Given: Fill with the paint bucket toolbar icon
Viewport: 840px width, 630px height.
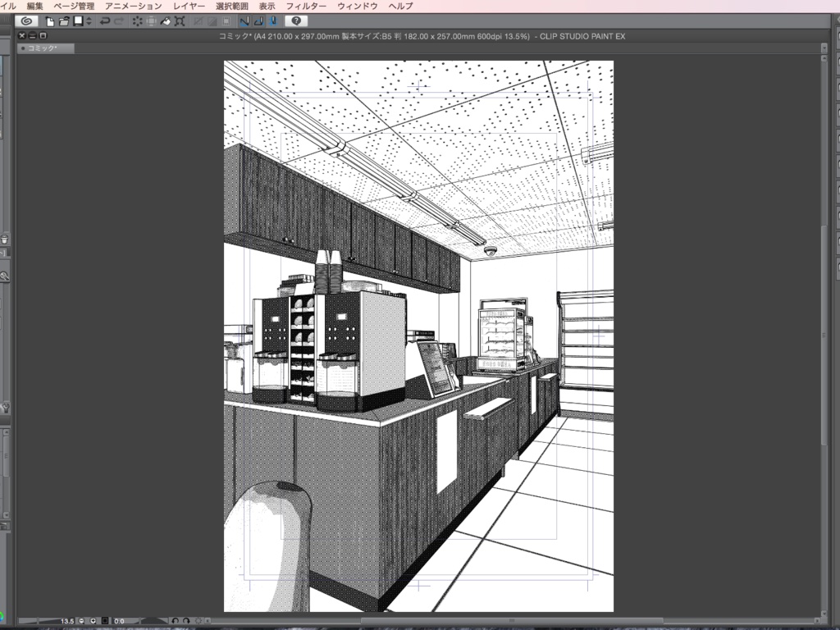Looking at the screenshot, I should coord(166,21).
